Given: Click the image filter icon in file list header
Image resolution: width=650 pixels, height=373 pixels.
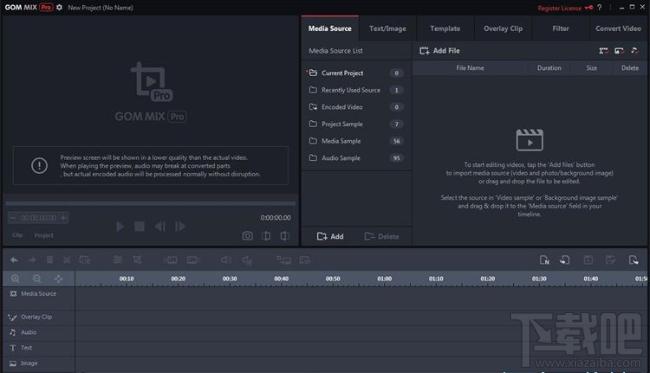Looking at the screenshot, I should (x=619, y=51).
